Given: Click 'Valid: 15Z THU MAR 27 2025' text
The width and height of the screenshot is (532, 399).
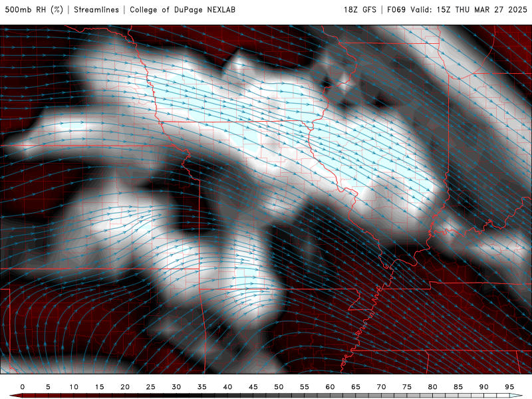Looking at the screenshot, I should tap(469, 10).
